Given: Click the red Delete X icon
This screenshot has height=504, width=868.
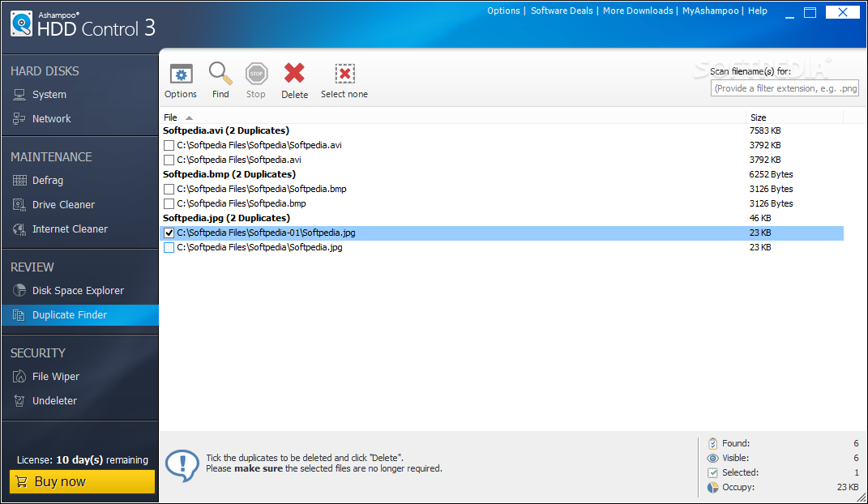Looking at the screenshot, I should tap(294, 73).
